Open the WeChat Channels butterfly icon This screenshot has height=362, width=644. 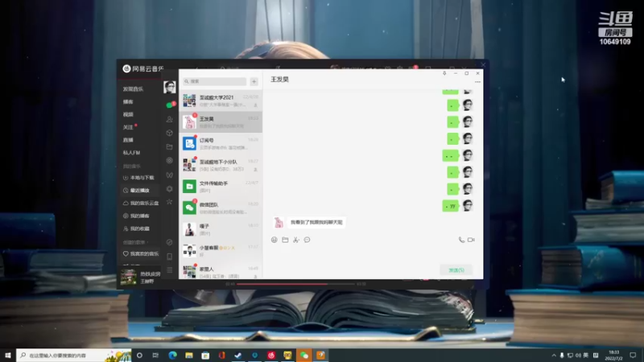(170, 175)
